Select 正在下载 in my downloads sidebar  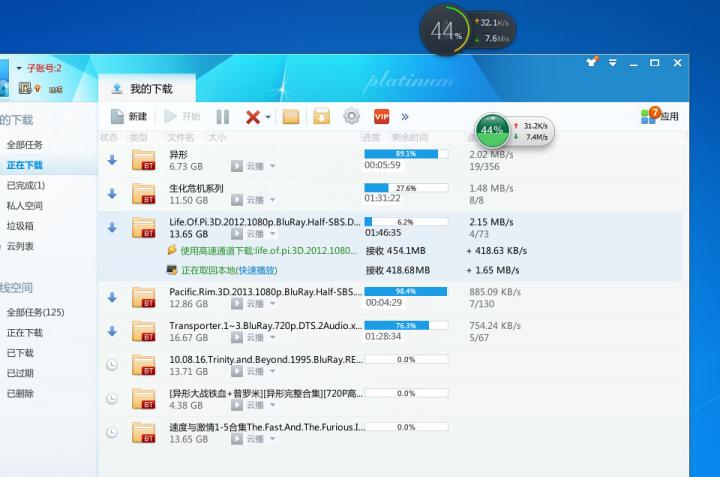coord(25,165)
